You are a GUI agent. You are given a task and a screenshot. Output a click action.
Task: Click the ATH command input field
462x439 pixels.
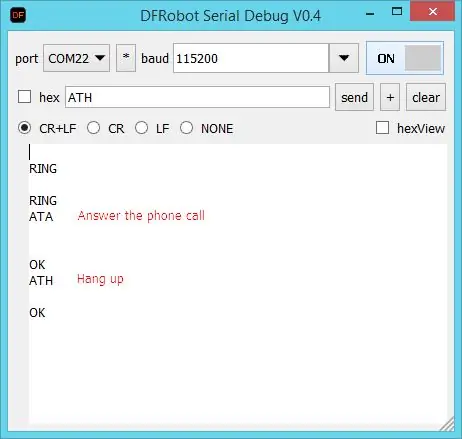pos(197,97)
